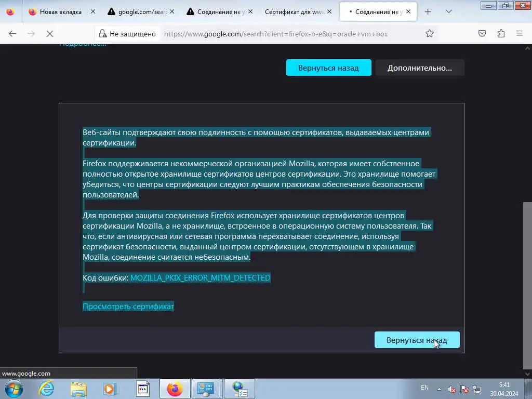This screenshot has height=399, width=532.
Task: Close the google.com/search tab
Action: click(172, 12)
